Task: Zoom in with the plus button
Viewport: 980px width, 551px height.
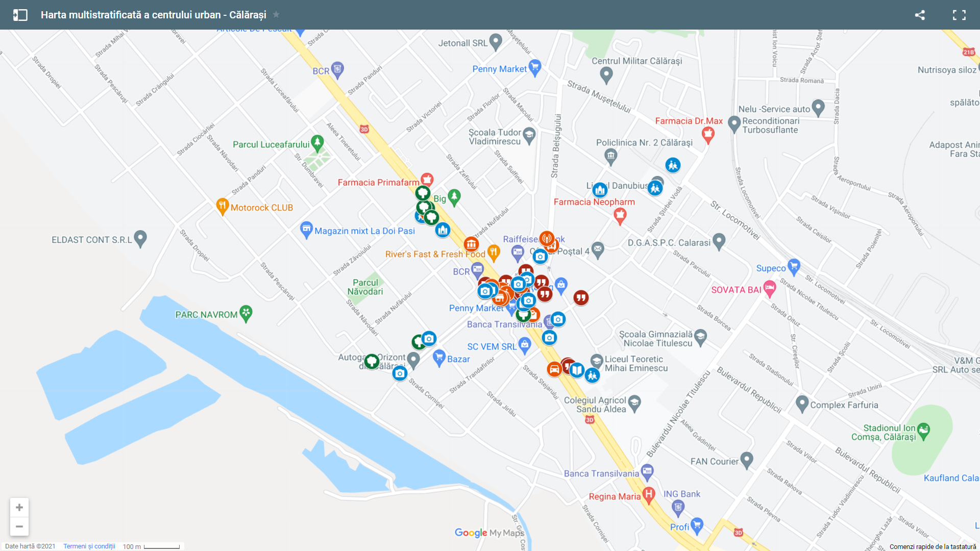Action: tap(19, 507)
